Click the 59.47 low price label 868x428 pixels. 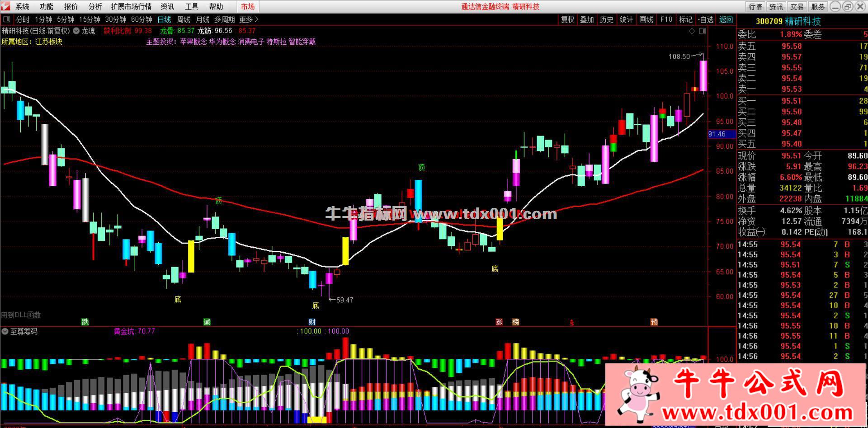tap(345, 300)
